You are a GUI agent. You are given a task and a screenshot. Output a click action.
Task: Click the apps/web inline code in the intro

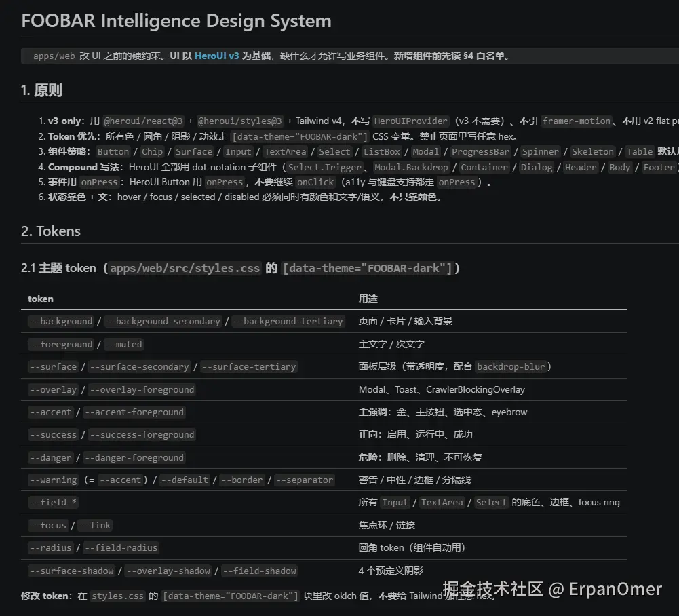[x=54, y=56]
